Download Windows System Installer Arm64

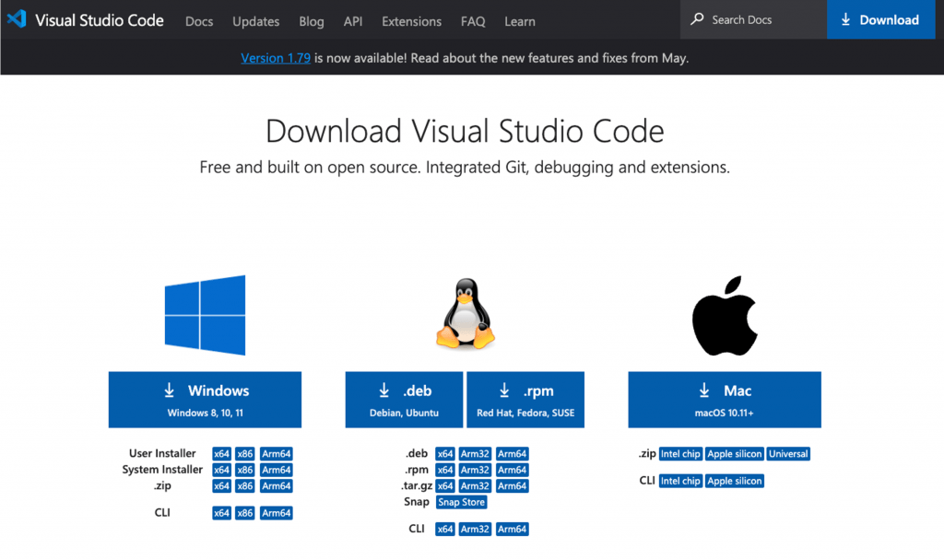point(277,470)
